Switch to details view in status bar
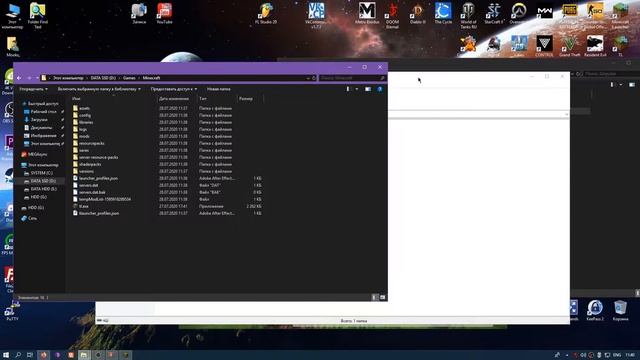The image size is (640, 360). pos(374,298)
